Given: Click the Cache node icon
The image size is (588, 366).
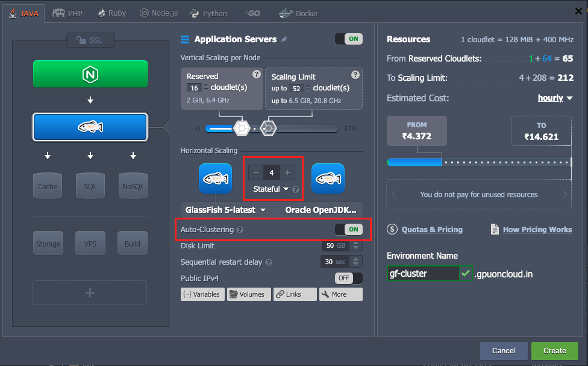Looking at the screenshot, I should pos(48,185).
